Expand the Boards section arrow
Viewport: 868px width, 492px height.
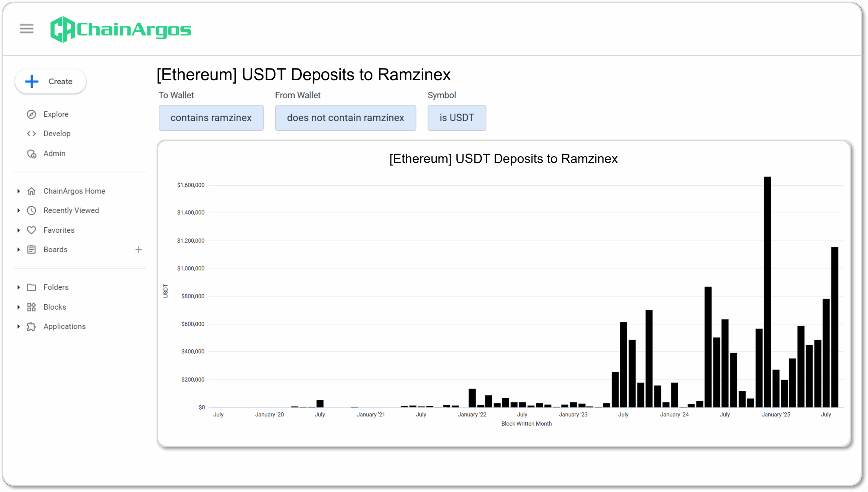[x=19, y=250]
